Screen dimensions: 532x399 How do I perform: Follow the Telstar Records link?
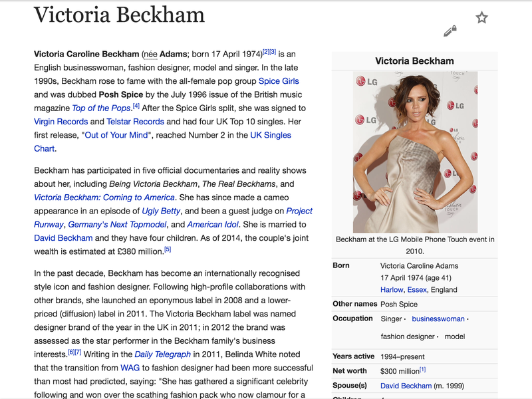point(135,122)
